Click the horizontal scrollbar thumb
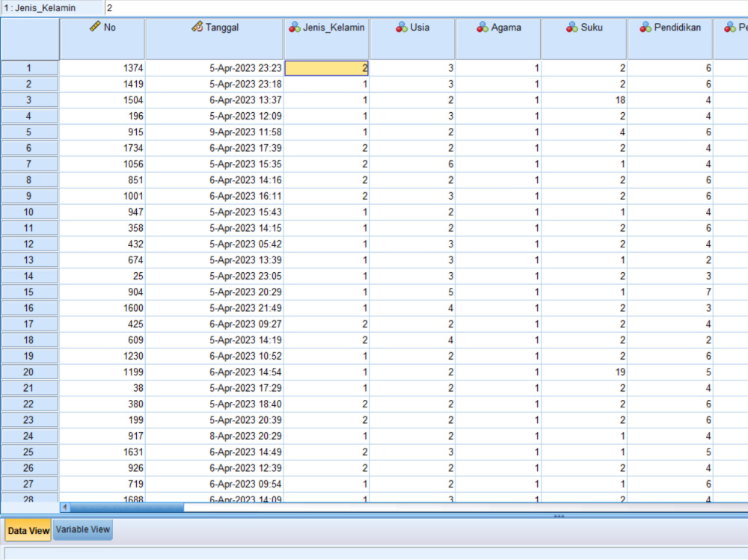The width and height of the screenshot is (748, 560). [127, 507]
